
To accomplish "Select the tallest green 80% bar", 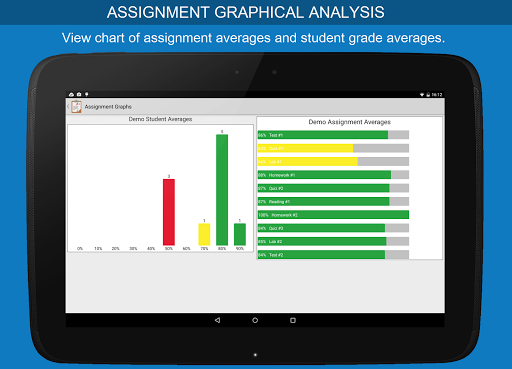I will pos(222,190).
